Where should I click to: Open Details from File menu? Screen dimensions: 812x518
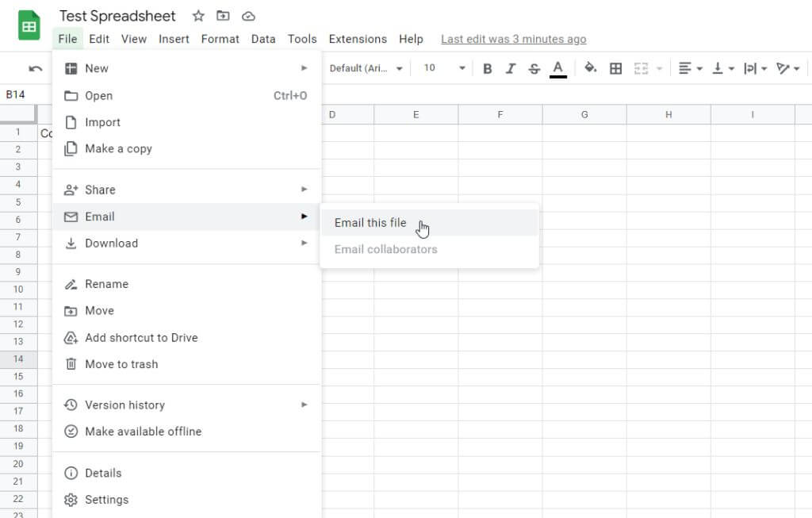coord(186,473)
